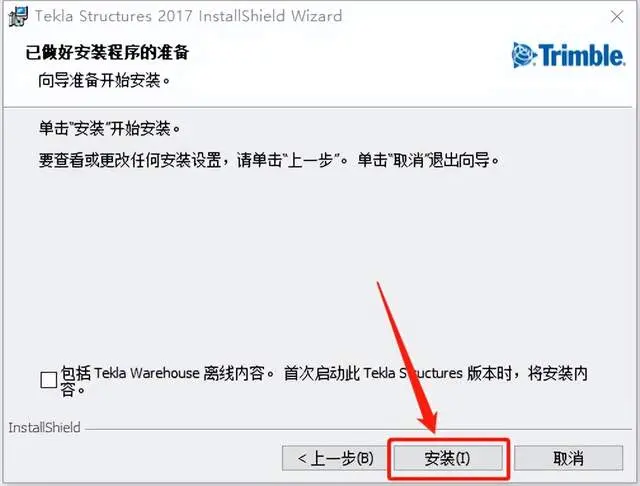Click the wrapped checkbox label text 容。
640x486 pixels.
point(73,391)
